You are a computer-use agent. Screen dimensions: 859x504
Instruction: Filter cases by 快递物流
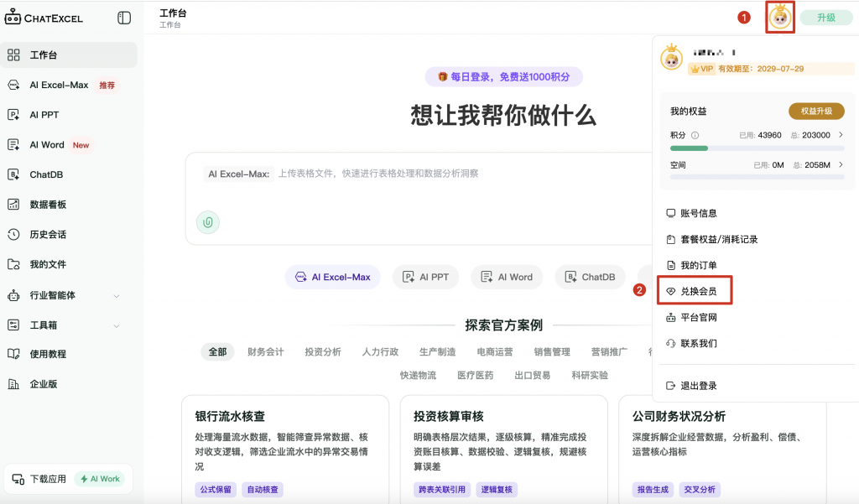click(418, 375)
